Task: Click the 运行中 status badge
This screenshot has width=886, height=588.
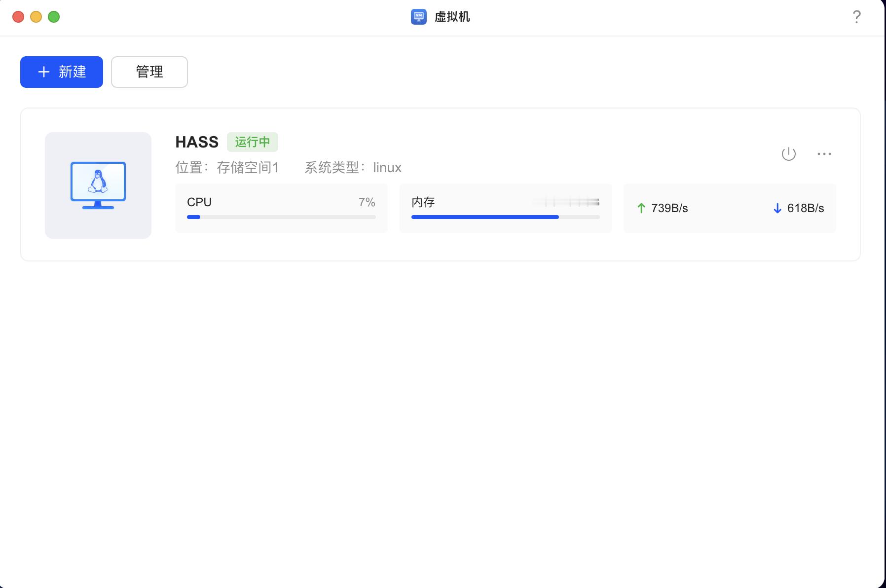Action: [253, 142]
